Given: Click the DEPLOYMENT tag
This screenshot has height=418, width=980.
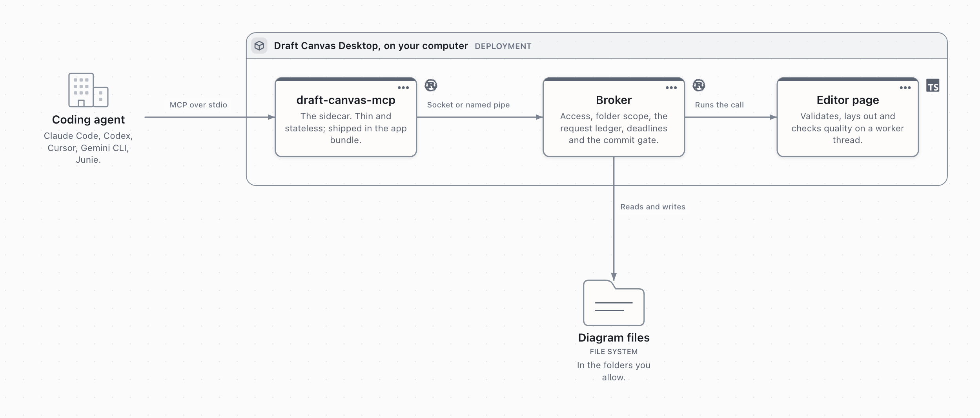Looking at the screenshot, I should [503, 46].
